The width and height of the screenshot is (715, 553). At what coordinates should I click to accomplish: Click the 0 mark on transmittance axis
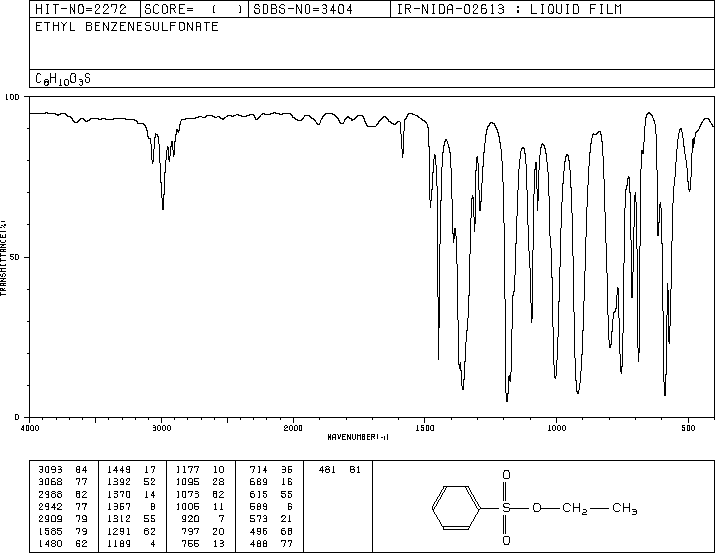pyautogui.click(x=17, y=417)
